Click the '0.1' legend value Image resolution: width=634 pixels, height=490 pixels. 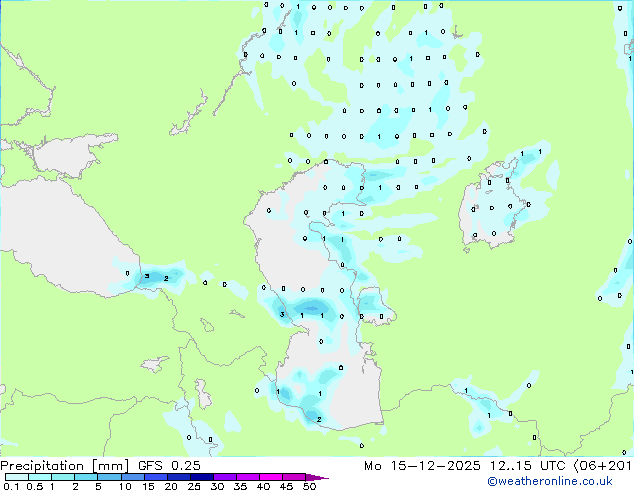point(11,486)
